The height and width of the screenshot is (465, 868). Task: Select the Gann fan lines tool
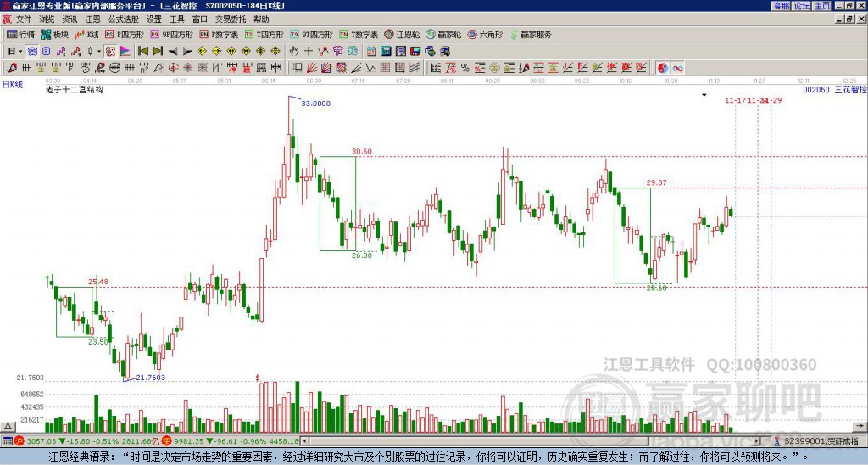coord(312,68)
